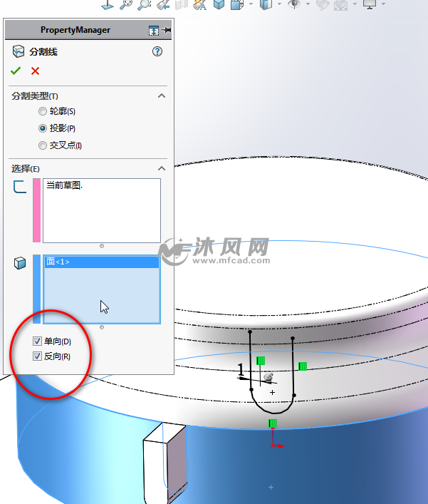Pin the PropertyManager panel

click(167, 30)
